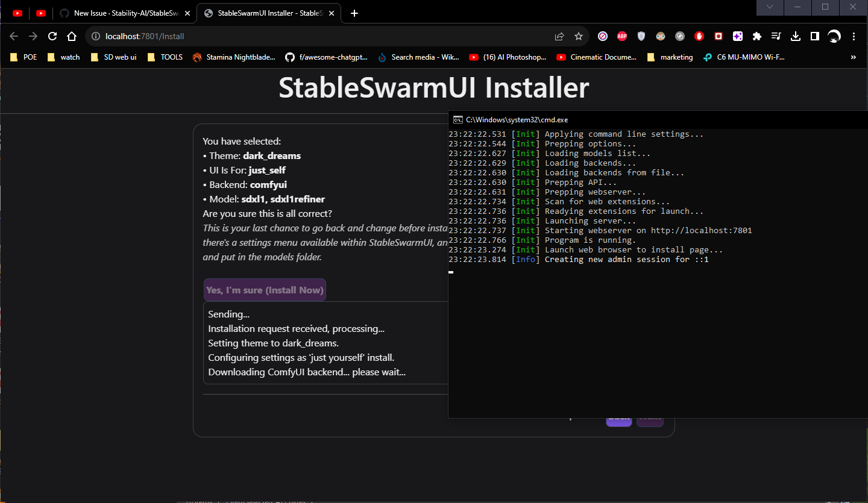This screenshot has width=868, height=503.
Task: Click Yes, I'm sure (Install Now)
Action: [x=265, y=290]
